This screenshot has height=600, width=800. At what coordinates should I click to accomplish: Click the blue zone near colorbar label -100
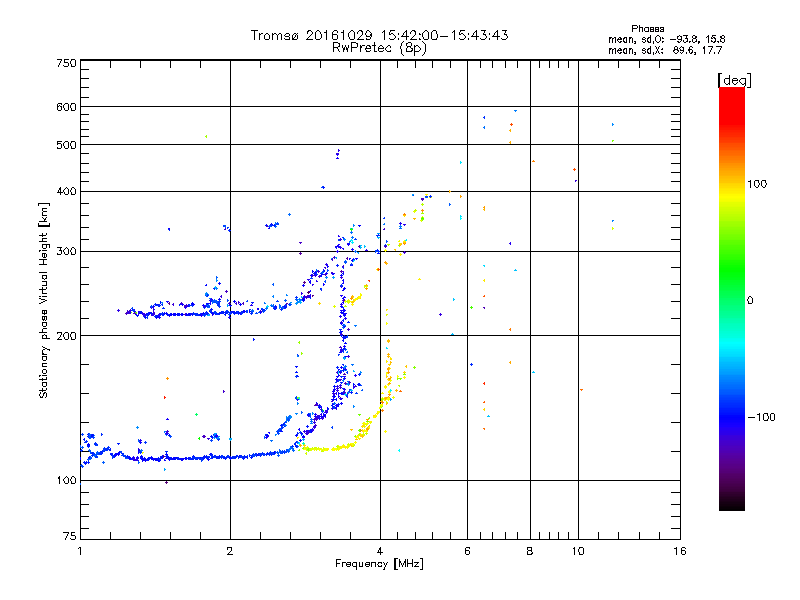click(x=732, y=417)
